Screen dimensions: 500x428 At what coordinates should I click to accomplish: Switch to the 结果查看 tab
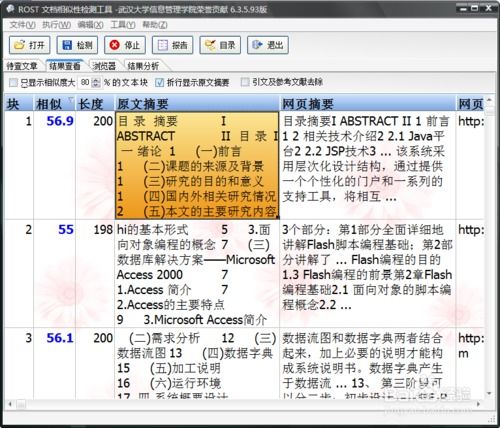click(x=65, y=66)
